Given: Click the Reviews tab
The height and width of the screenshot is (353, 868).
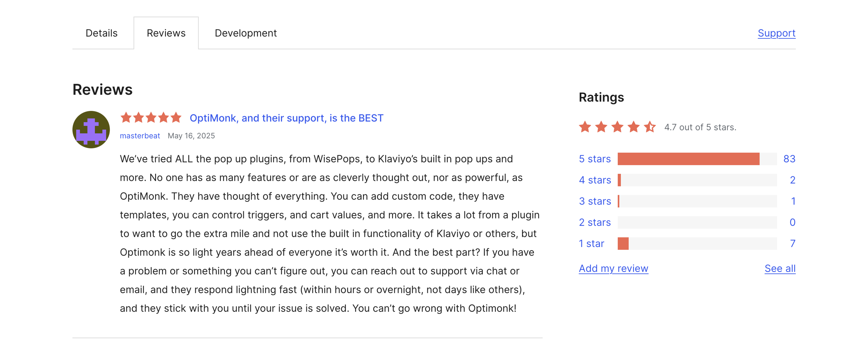Looking at the screenshot, I should tap(166, 33).
